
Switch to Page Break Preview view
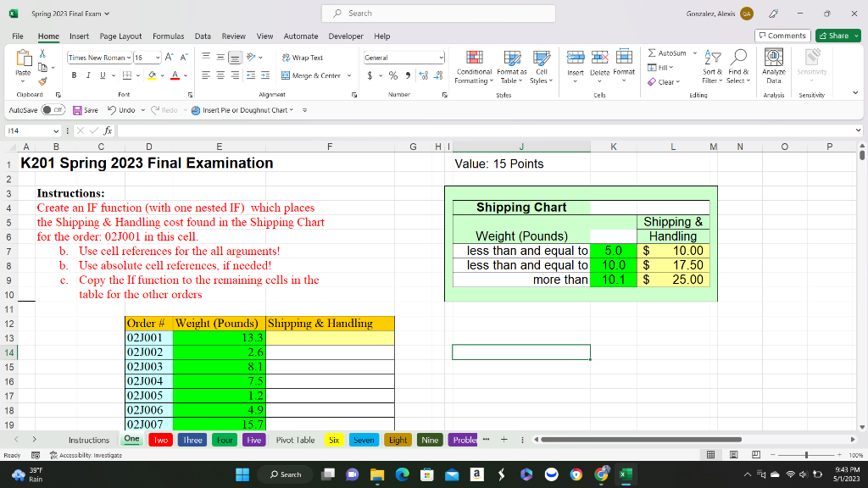pos(755,455)
